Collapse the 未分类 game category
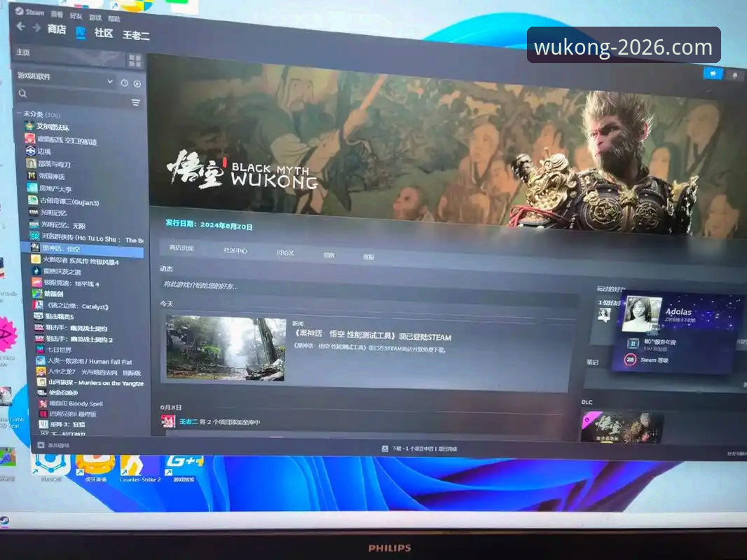The image size is (747, 560). 18,114
